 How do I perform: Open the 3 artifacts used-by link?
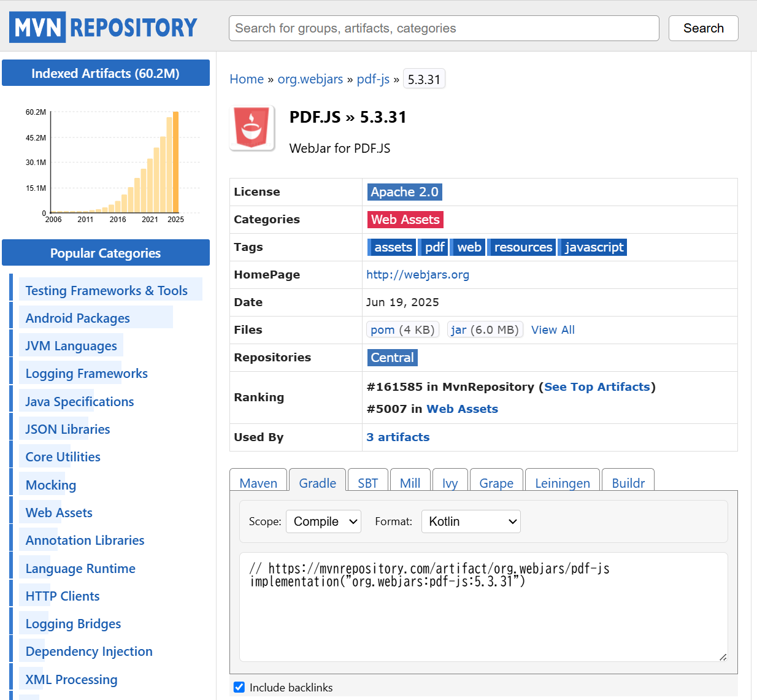tap(398, 437)
